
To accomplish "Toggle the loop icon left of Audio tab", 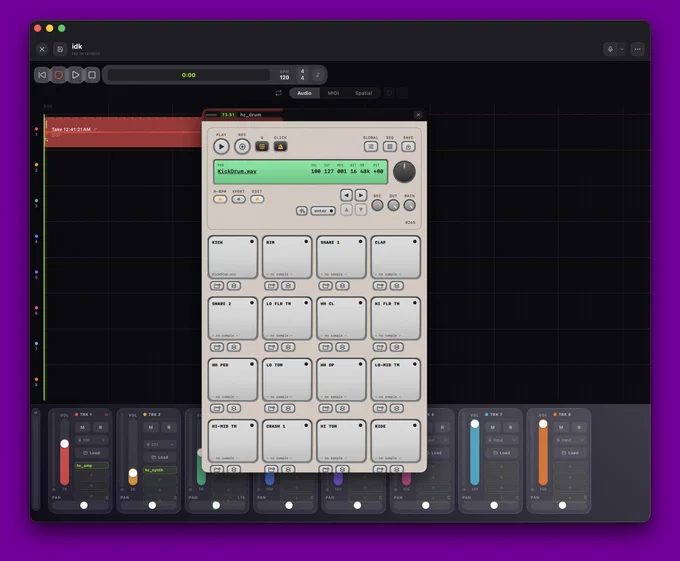I will tap(278, 93).
